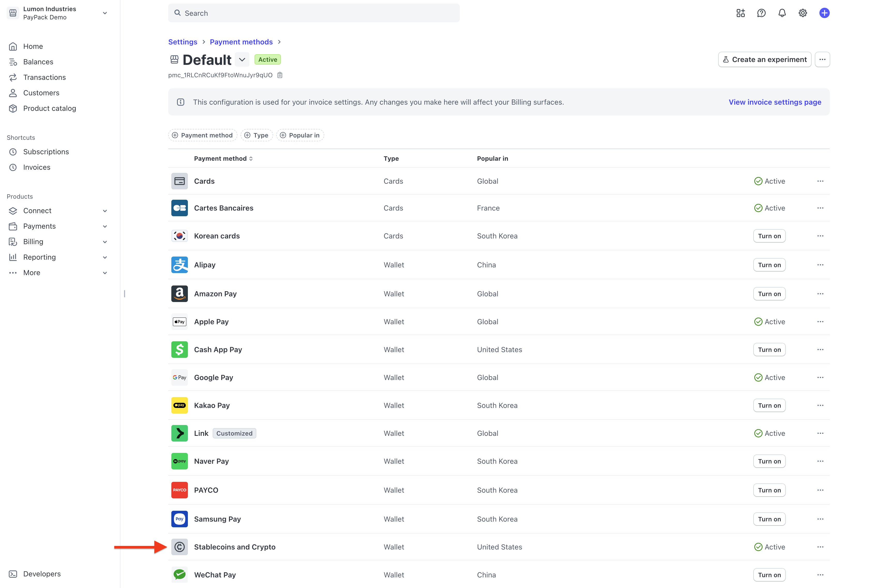Go to Home in sidebar
The height and width of the screenshot is (588, 876).
coord(33,46)
